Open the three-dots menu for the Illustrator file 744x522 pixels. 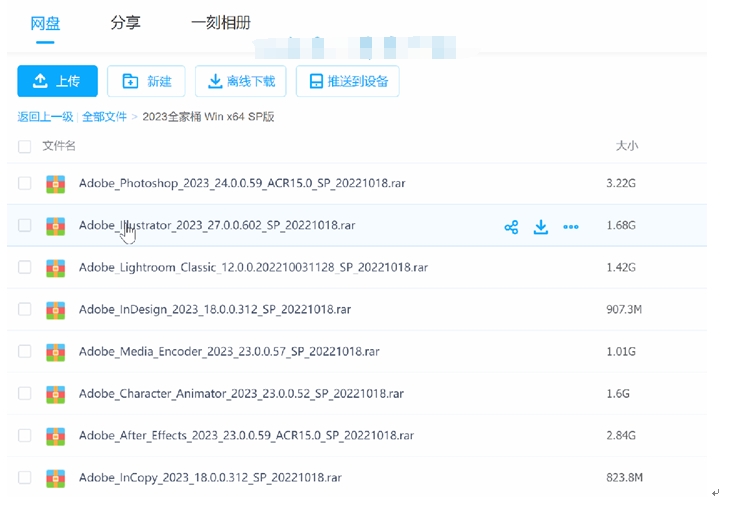click(x=570, y=227)
